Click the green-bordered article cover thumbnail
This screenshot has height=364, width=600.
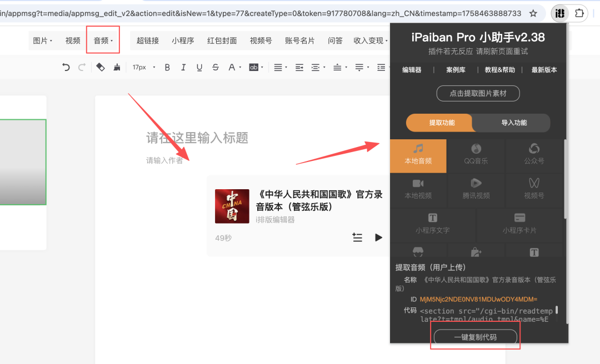pyautogui.click(x=23, y=162)
